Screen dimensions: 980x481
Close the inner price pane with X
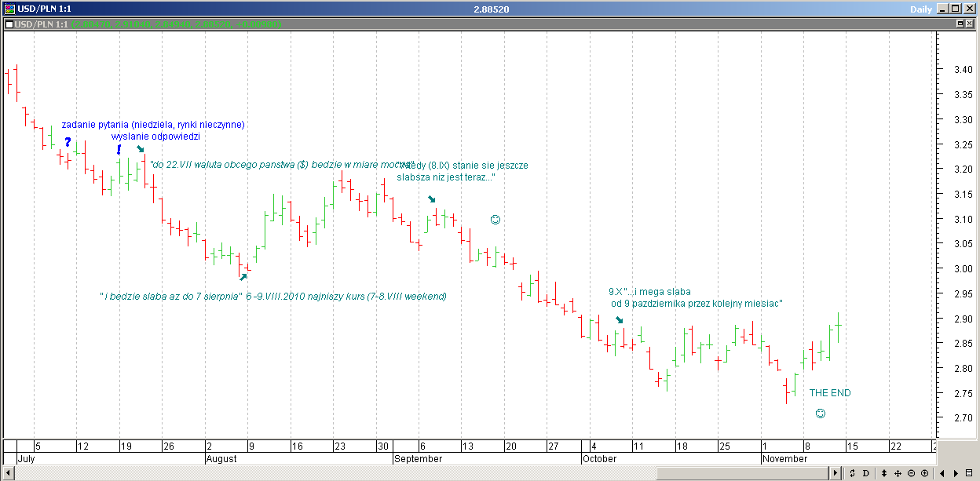(971, 24)
